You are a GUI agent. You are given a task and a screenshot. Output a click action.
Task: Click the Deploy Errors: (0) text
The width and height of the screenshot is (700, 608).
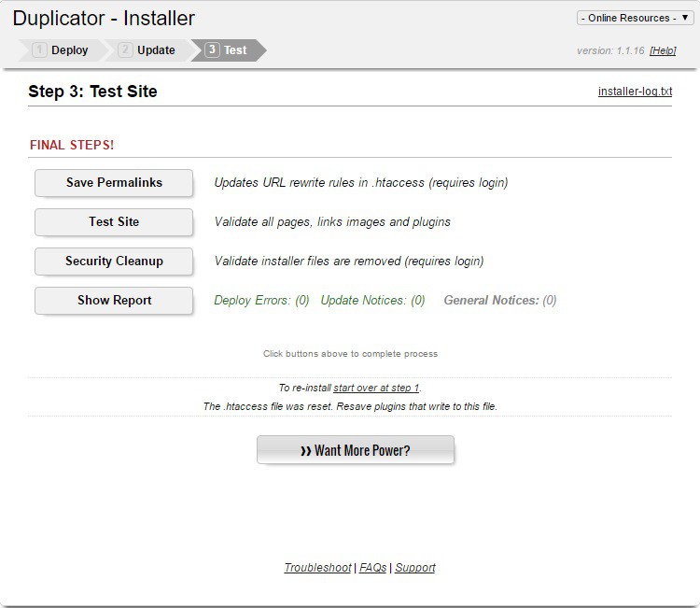click(x=261, y=300)
